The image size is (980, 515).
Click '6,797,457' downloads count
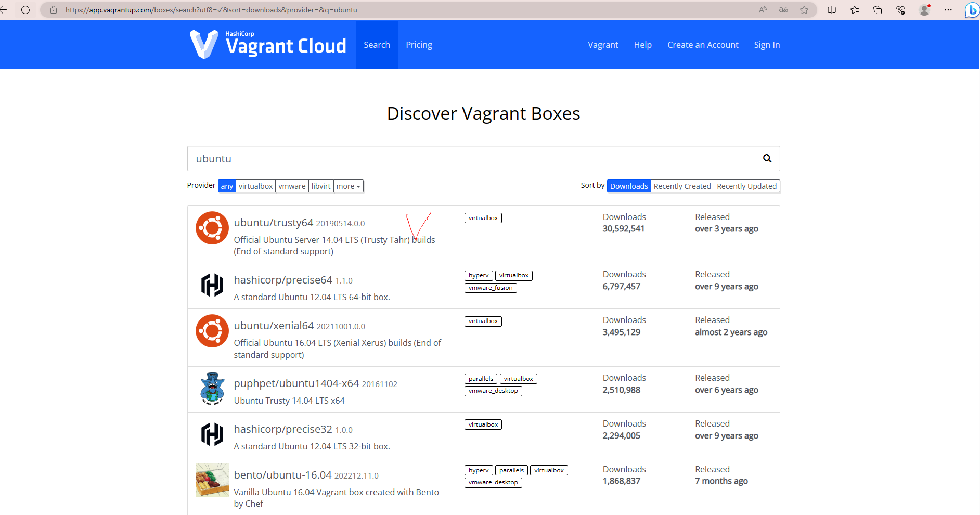click(621, 287)
